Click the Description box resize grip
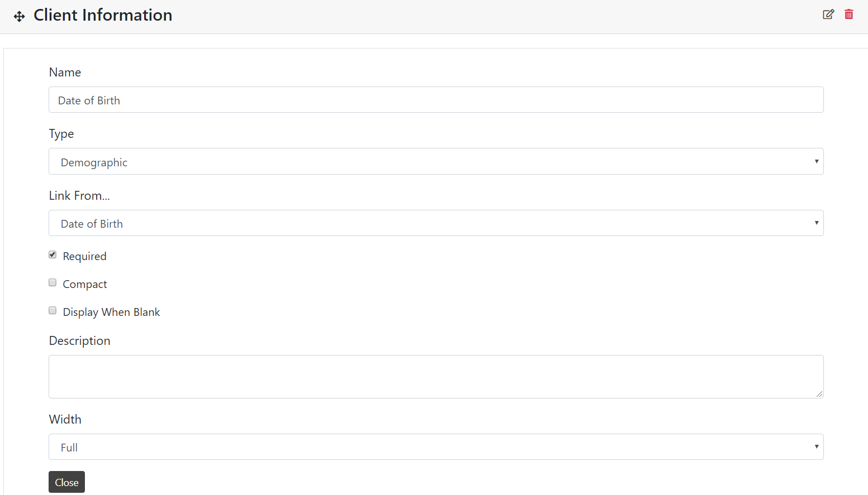The image size is (868, 495). pos(819,394)
